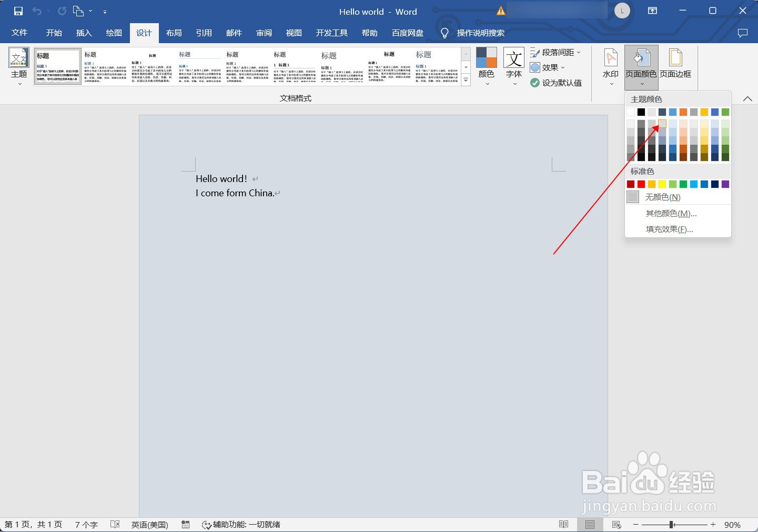Image resolution: width=758 pixels, height=532 pixels.
Task: Switch to Read Mode view icon
Action: pyautogui.click(x=564, y=524)
